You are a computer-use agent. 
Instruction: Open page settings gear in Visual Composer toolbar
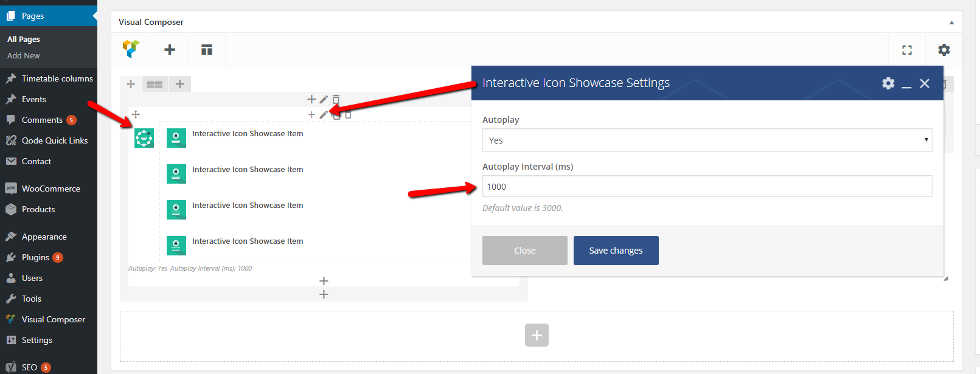tap(944, 50)
